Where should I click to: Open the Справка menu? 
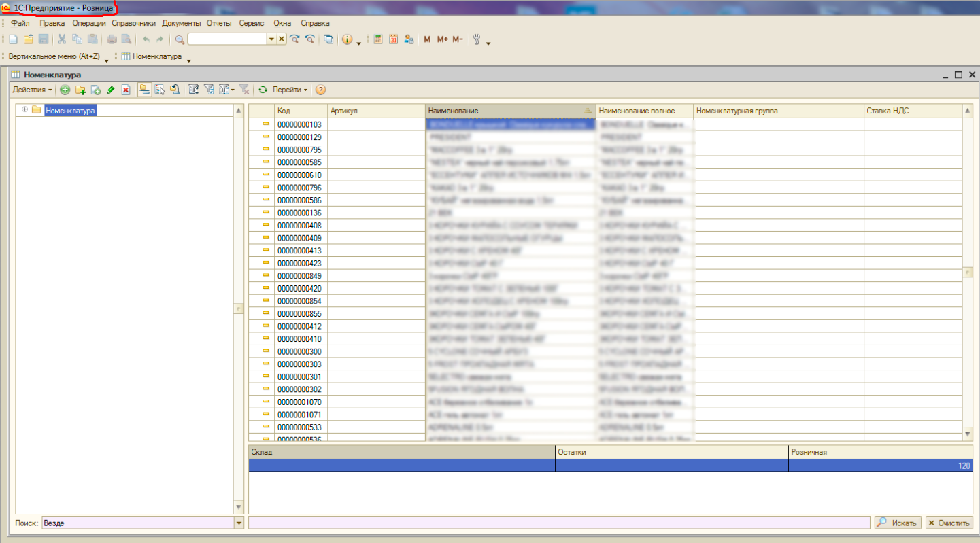(315, 23)
